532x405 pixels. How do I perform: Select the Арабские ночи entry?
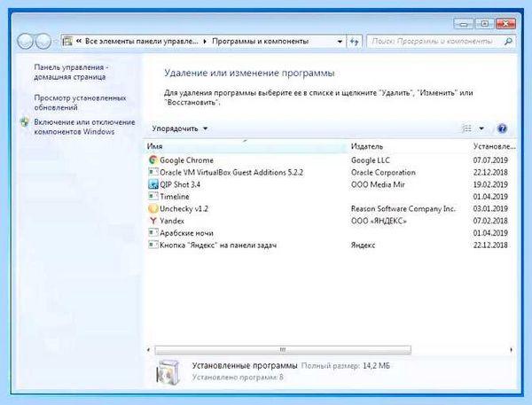186,233
